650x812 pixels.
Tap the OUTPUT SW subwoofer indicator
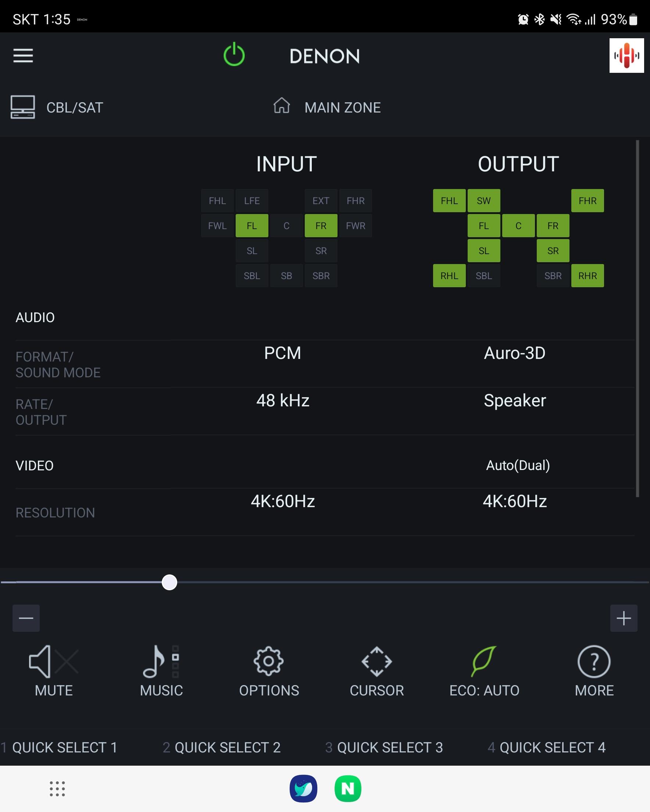[483, 201]
